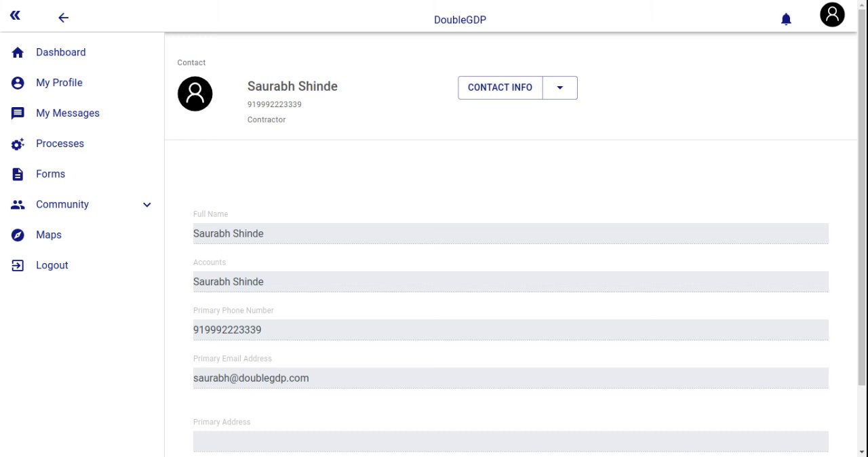
Task: Click the Processes gear icon
Action: [x=18, y=144]
